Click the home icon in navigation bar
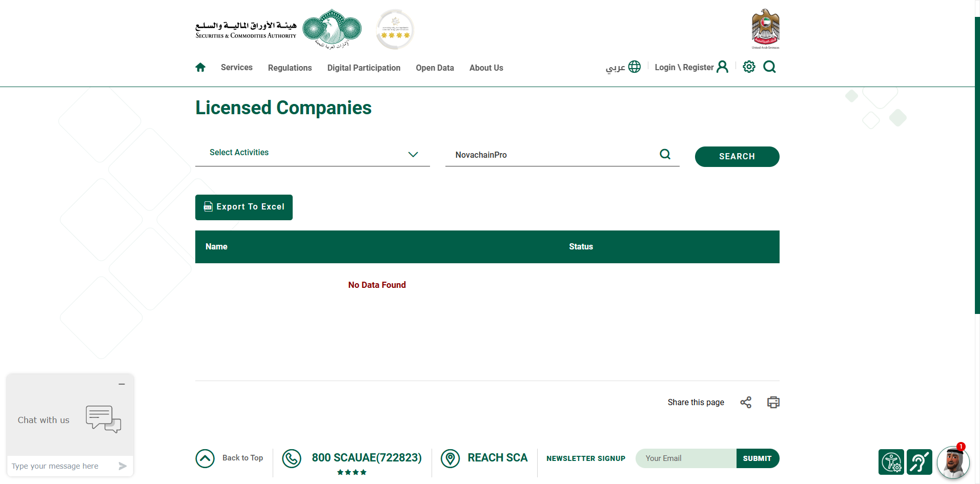Image resolution: width=980 pixels, height=484 pixels. point(200,68)
